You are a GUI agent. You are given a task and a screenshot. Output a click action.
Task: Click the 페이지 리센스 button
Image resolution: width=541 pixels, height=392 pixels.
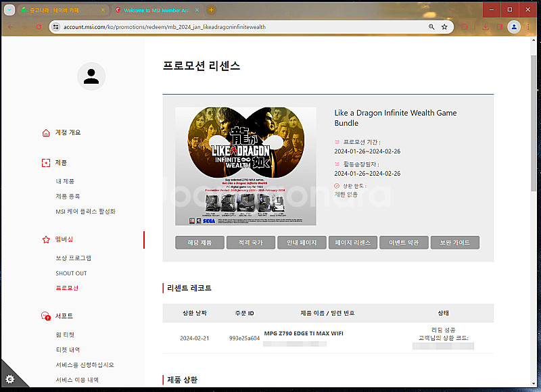click(x=353, y=243)
